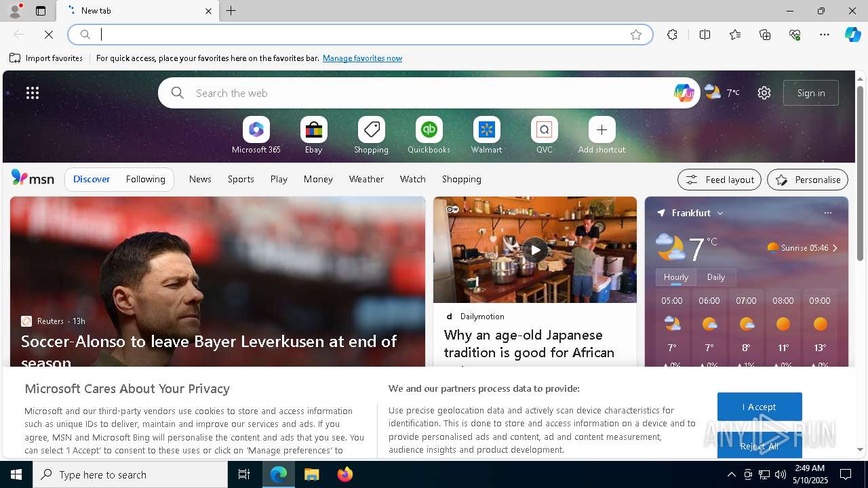The image size is (868, 488).
Task: Open the News tab
Action: pos(200,179)
